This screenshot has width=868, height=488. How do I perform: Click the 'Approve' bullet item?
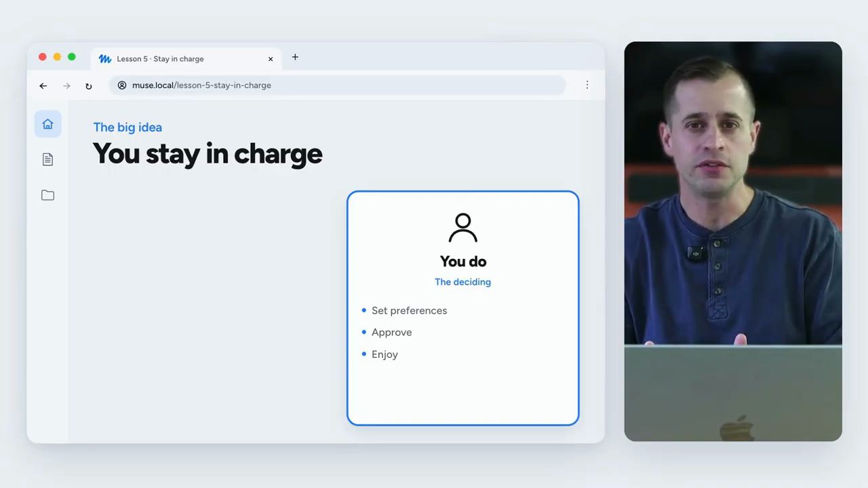click(387, 332)
